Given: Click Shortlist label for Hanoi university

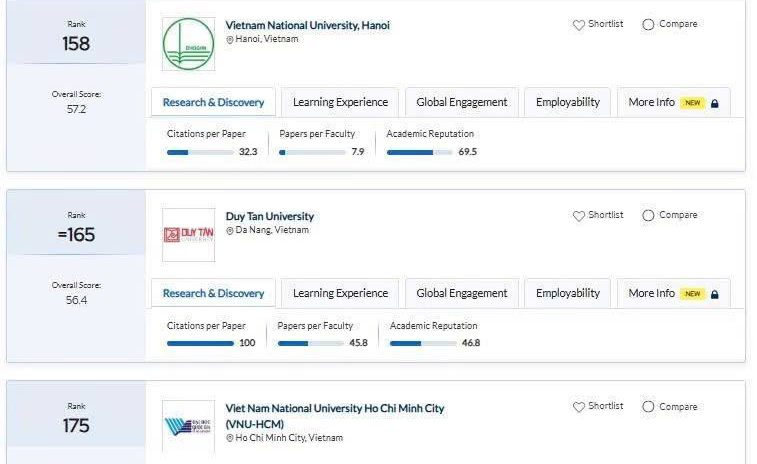Looking at the screenshot, I should (x=605, y=24).
